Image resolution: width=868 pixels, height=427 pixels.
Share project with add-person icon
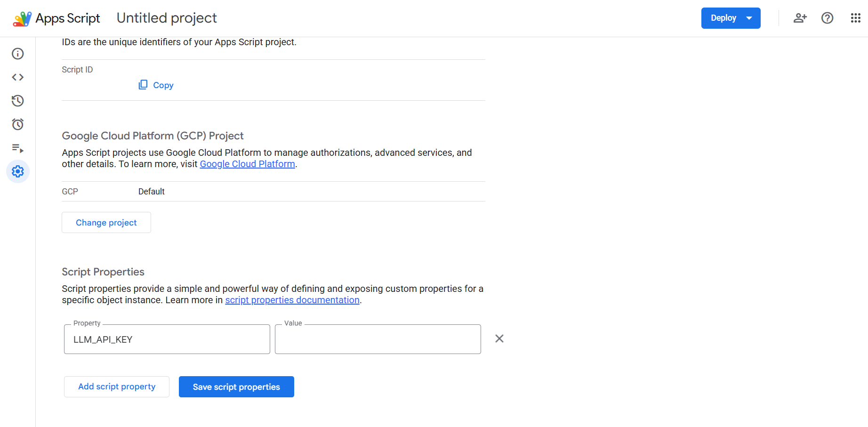click(x=800, y=18)
